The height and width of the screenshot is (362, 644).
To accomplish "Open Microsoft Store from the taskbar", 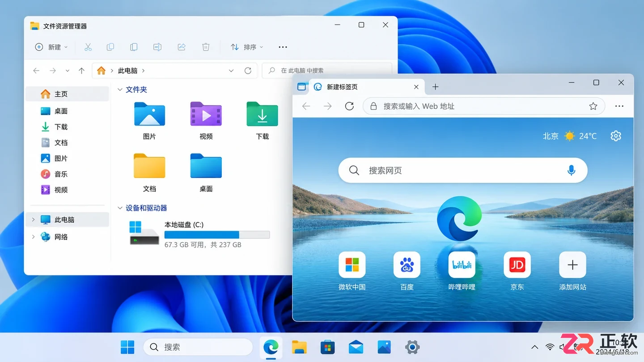I will [328, 347].
